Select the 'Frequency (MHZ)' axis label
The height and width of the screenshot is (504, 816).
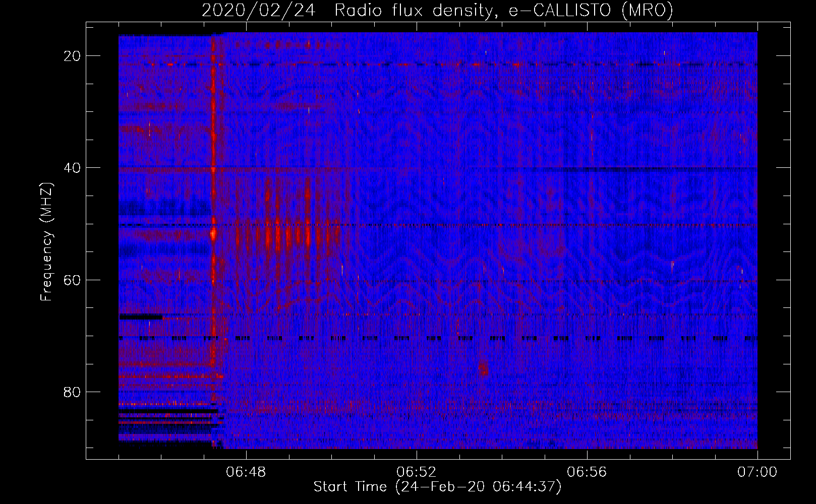click(46, 242)
